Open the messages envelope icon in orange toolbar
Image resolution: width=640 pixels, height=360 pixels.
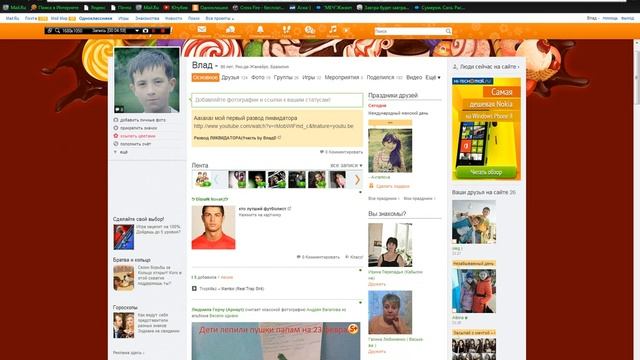tap(202, 29)
